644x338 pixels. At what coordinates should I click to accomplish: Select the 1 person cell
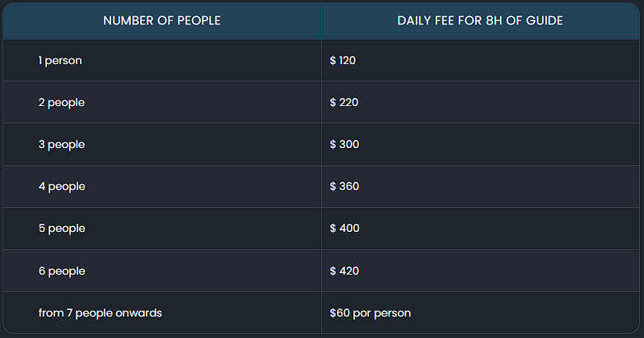[161, 60]
